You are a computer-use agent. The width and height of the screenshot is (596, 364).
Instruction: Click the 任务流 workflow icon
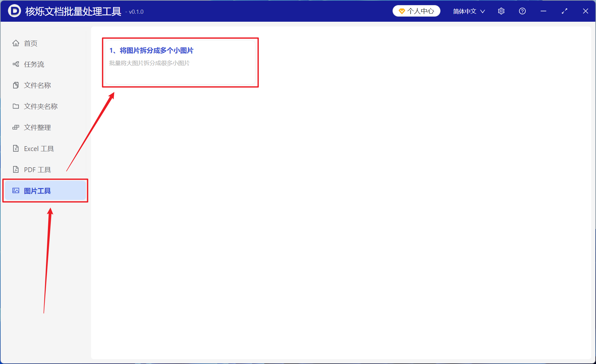tap(16, 64)
